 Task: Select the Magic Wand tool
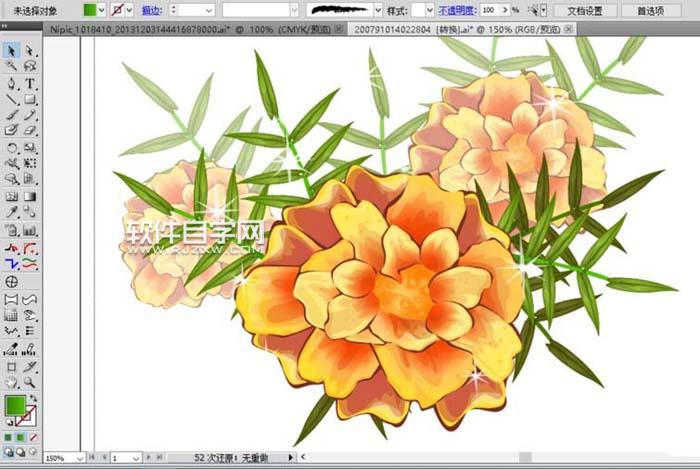point(12,66)
